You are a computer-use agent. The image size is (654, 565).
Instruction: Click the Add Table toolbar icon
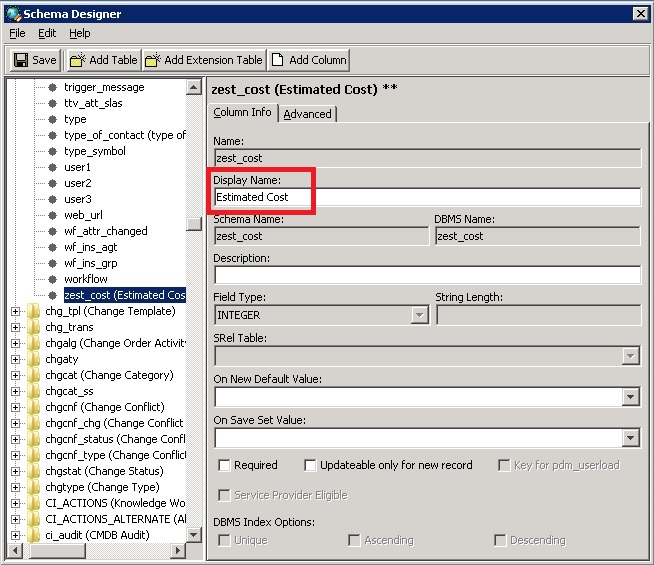pos(77,60)
